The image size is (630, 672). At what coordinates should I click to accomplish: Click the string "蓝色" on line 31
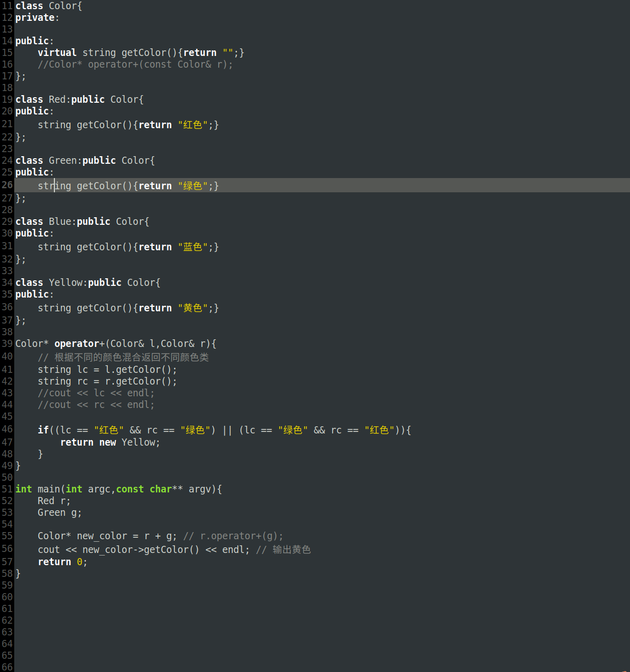pyautogui.click(x=193, y=247)
